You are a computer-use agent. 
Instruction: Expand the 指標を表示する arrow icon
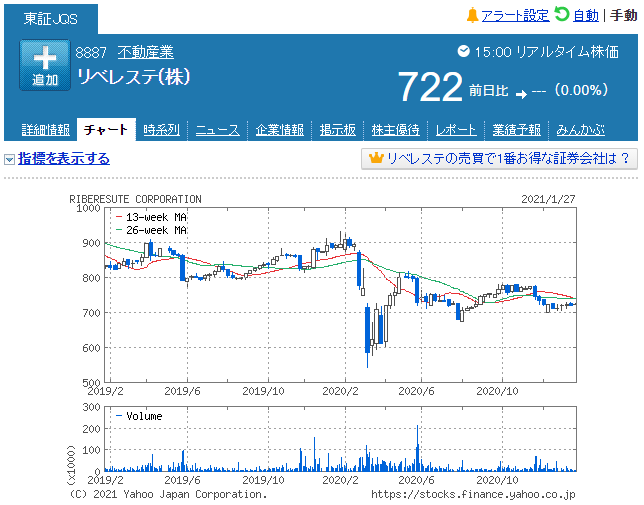coord(9,159)
